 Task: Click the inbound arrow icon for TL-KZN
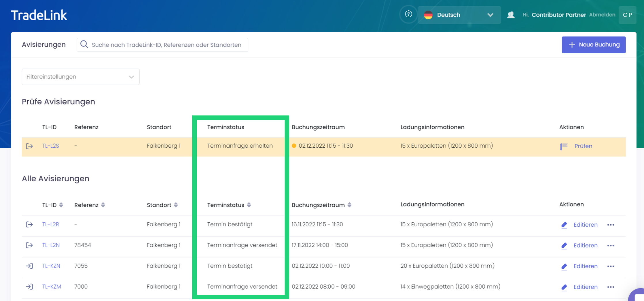29,266
